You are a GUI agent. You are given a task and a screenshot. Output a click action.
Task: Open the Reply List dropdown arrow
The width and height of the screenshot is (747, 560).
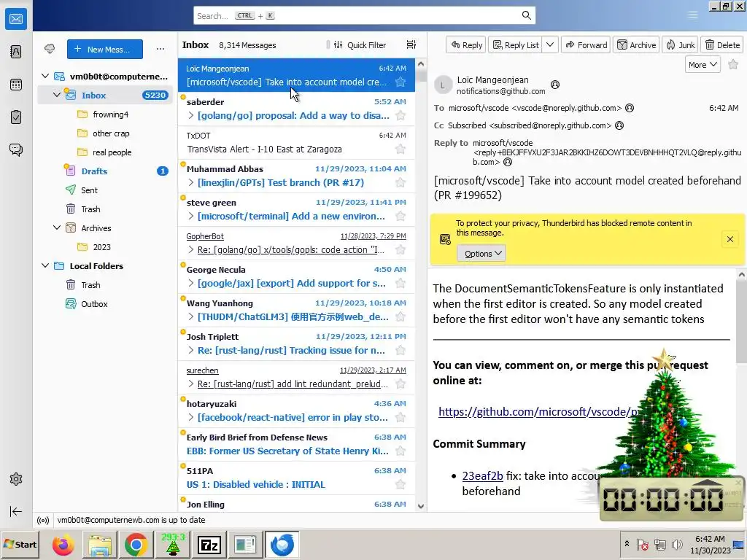point(550,44)
